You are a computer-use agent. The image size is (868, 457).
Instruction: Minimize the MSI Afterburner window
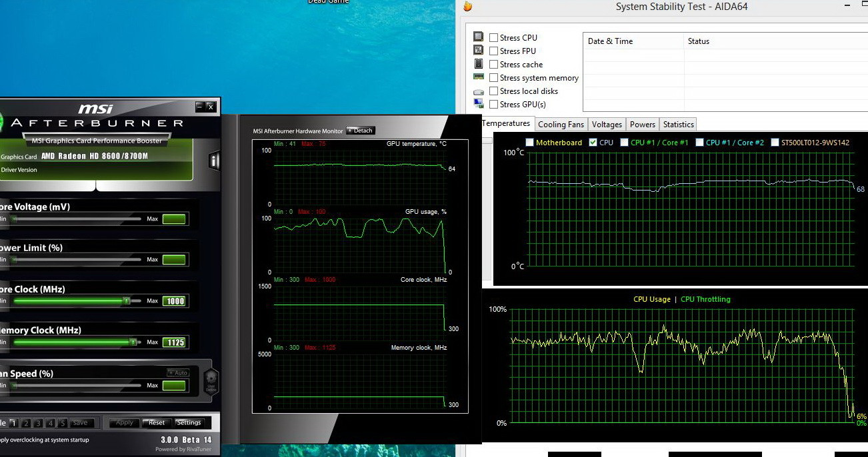200,107
